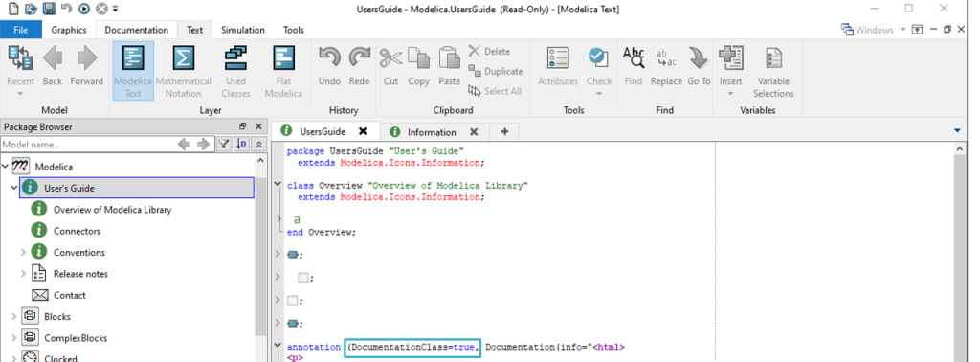Expand the ComplexBlocks package node
The width and height of the screenshot is (980, 362).
point(14,338)
